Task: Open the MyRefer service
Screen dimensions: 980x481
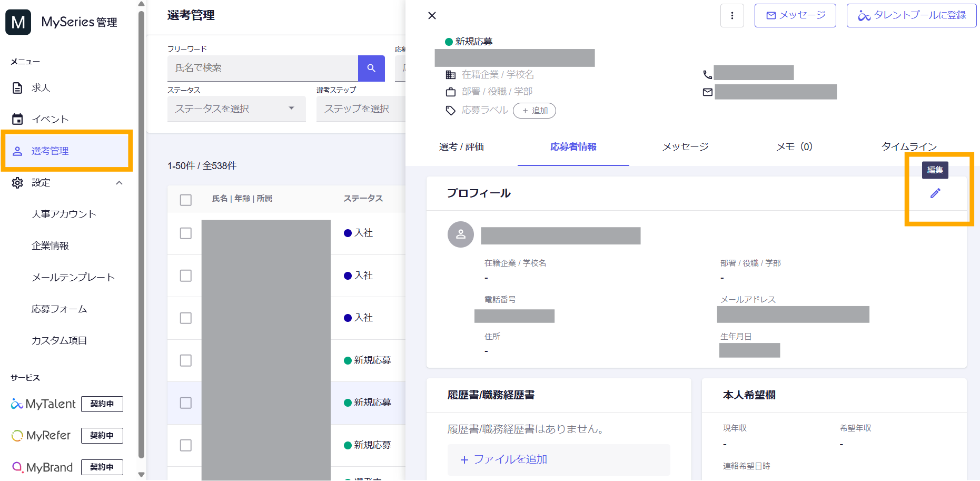Action: click(42, 436)
